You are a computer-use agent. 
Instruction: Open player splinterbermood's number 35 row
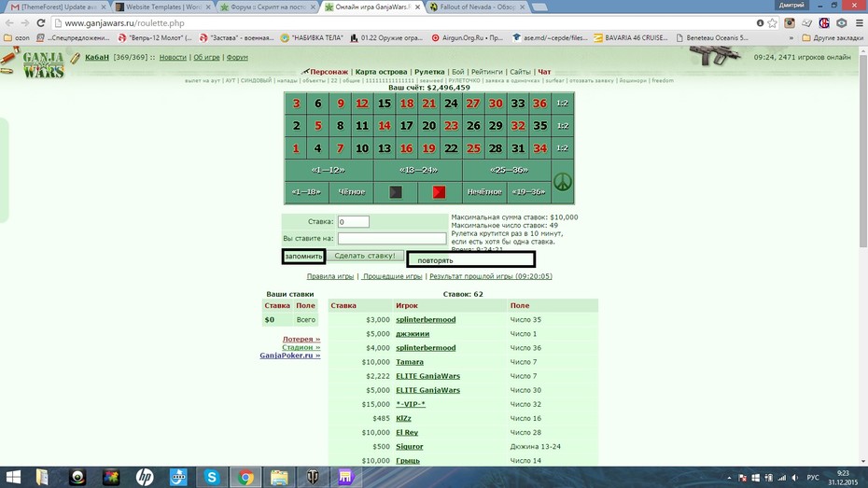tap(463, 319)
